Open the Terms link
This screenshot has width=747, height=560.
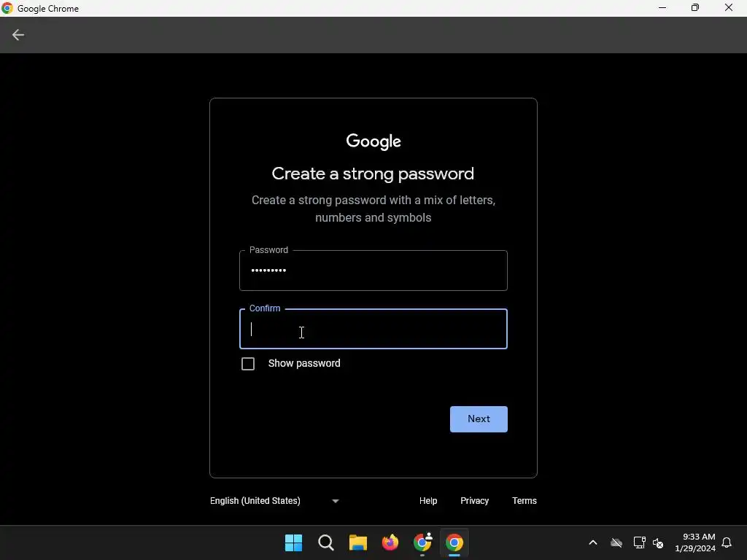(524, 501)
